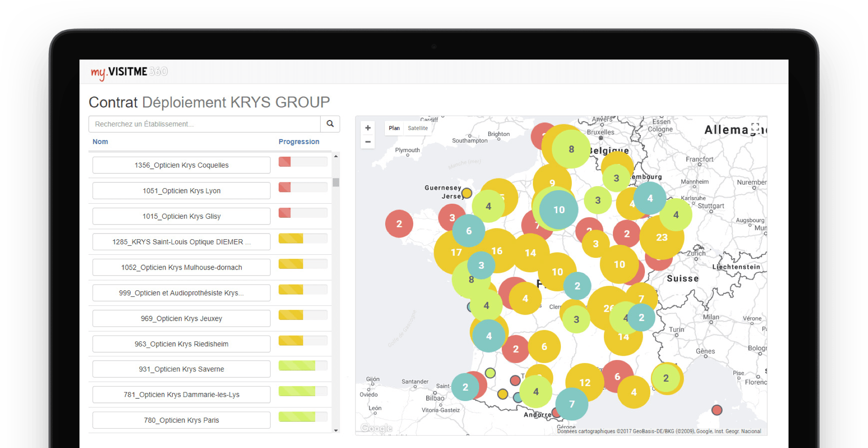868x448 pixels.
Task: Open 1051_Opticien Krys Lyon
Action: [182, 191]
